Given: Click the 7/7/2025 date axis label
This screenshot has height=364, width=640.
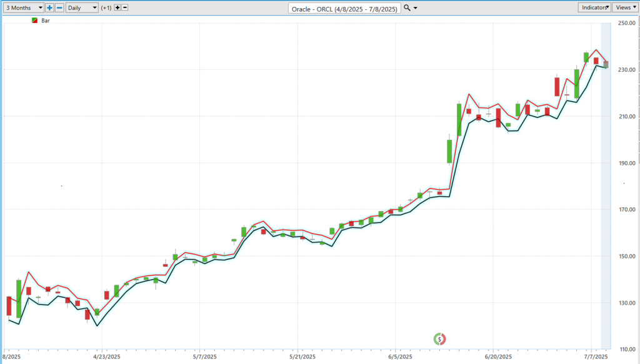Looking at the screenshot, I should coord(596,357).
